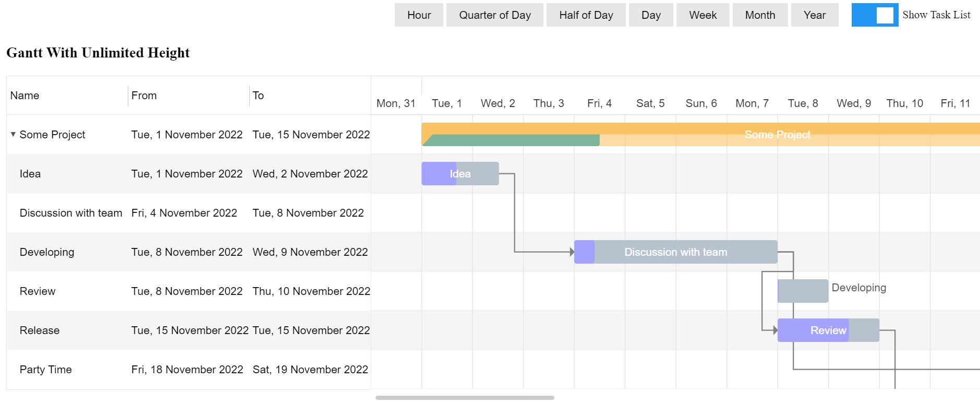Toggle the Show Task List switch

874,15
